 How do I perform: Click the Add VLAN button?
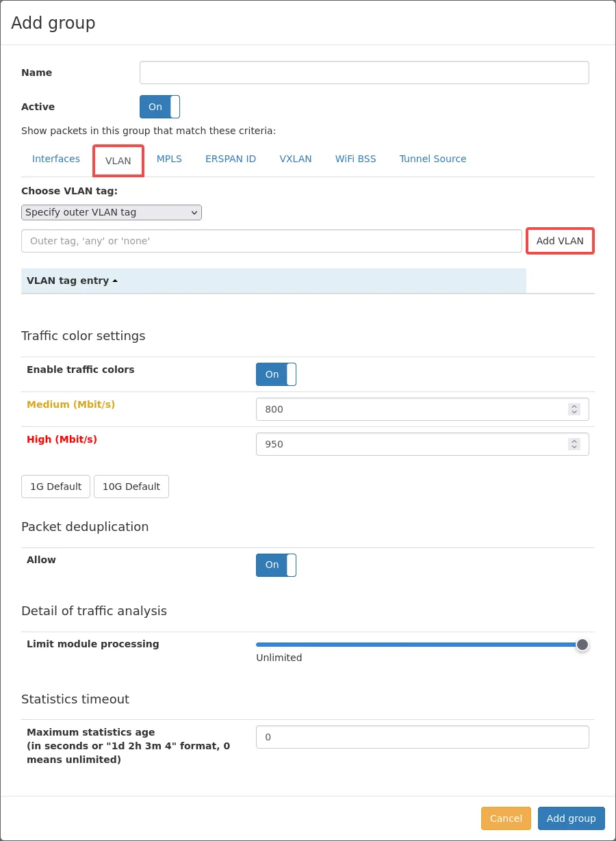click(x=560, y=241)
